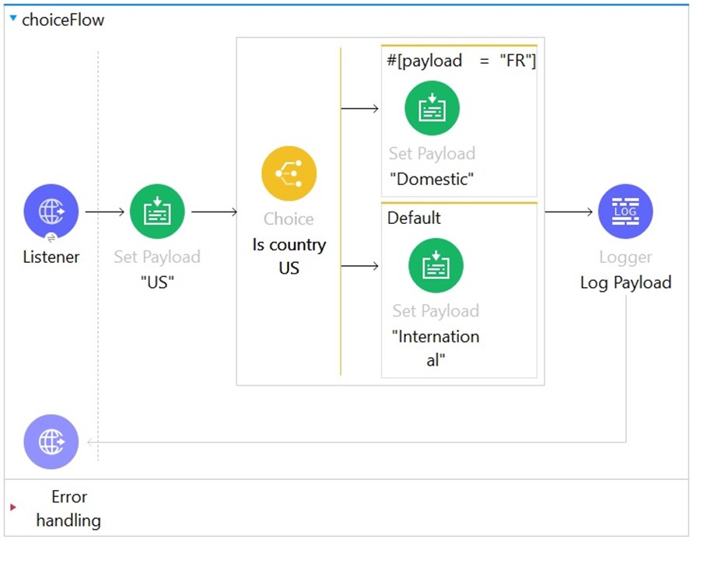Select the #[payload = "FR"] condition header
Screen dimensions: 728x567
(460, 61)
